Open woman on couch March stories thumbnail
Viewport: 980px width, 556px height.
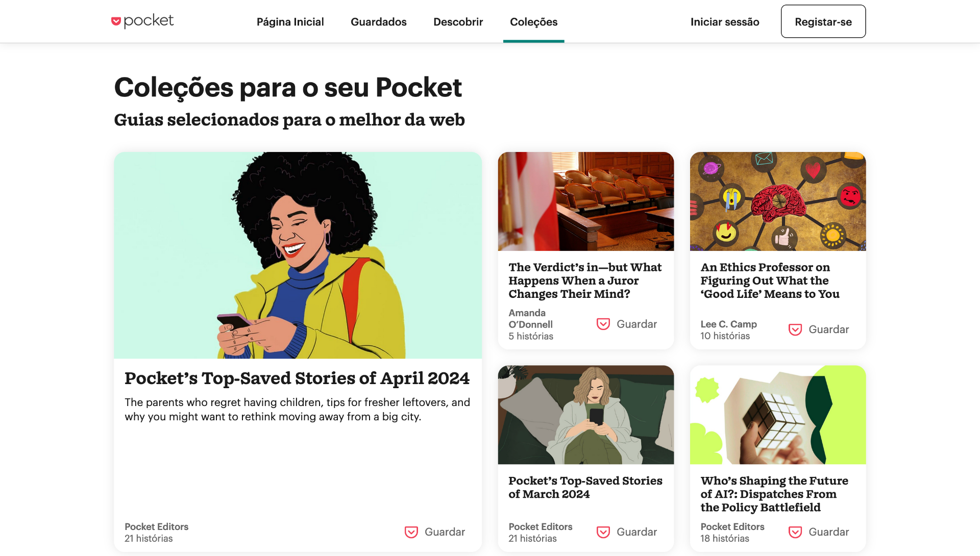(x=586, y=415)
